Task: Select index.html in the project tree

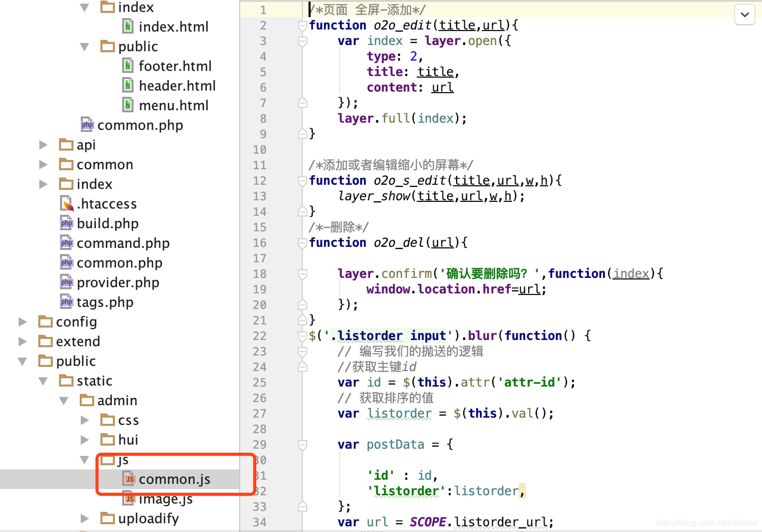Action: point(173,27)
